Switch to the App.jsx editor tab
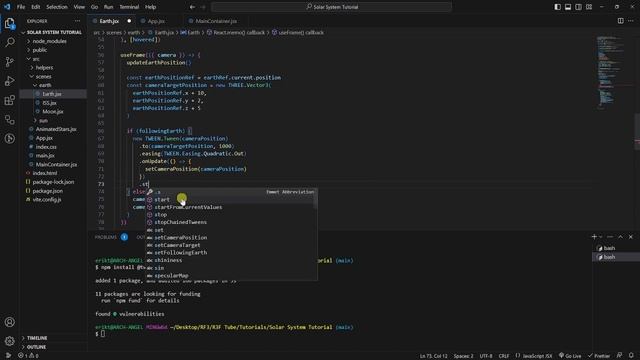The image size is (640, 360). (156, 21)
